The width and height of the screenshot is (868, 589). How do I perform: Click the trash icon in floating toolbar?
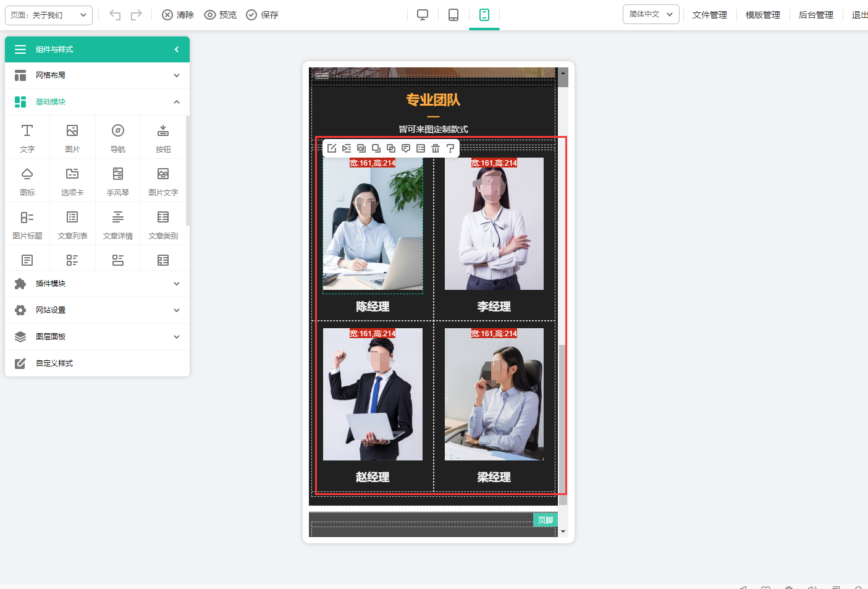436,148
